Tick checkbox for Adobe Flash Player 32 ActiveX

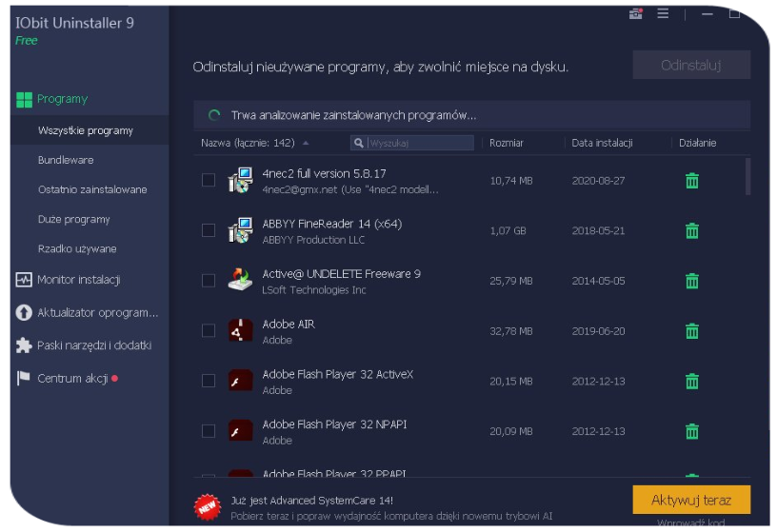[209, 381]
